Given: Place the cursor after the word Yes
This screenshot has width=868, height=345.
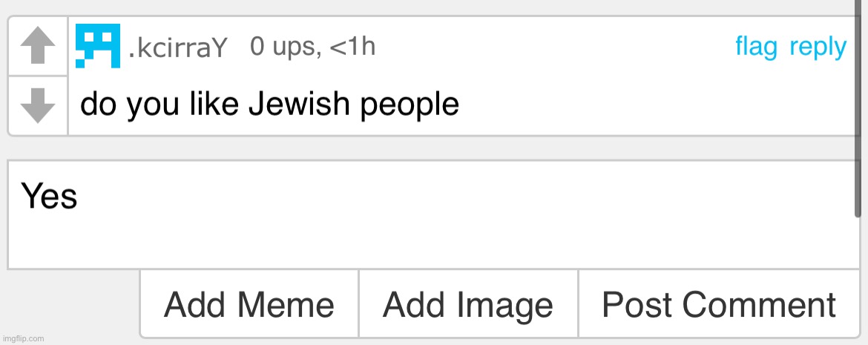Looking at the screenshot, I should coord(79,197).
